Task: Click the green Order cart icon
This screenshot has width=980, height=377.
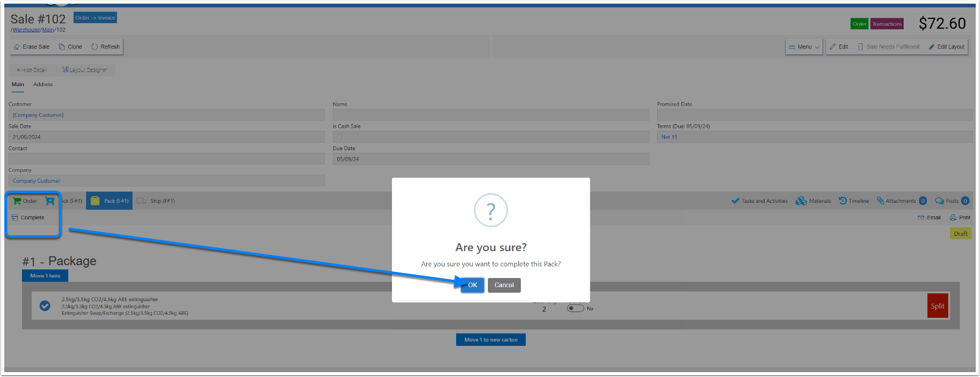Action: [17, 201]
